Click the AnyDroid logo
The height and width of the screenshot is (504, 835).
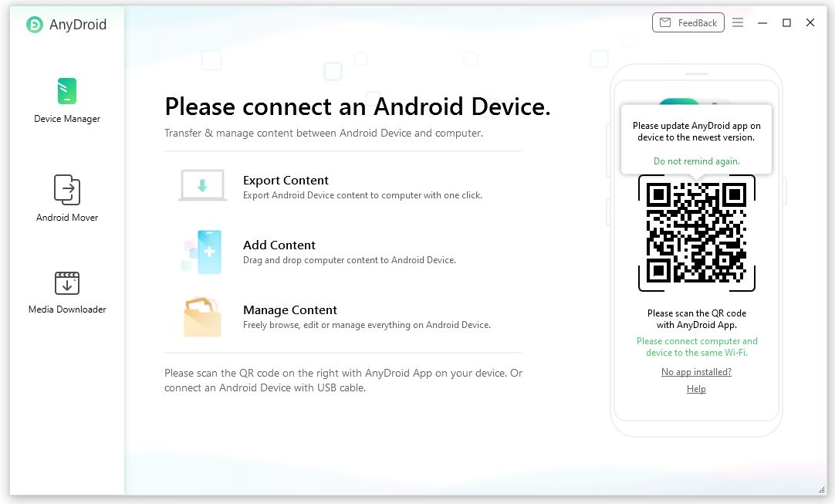pos(35,24)
